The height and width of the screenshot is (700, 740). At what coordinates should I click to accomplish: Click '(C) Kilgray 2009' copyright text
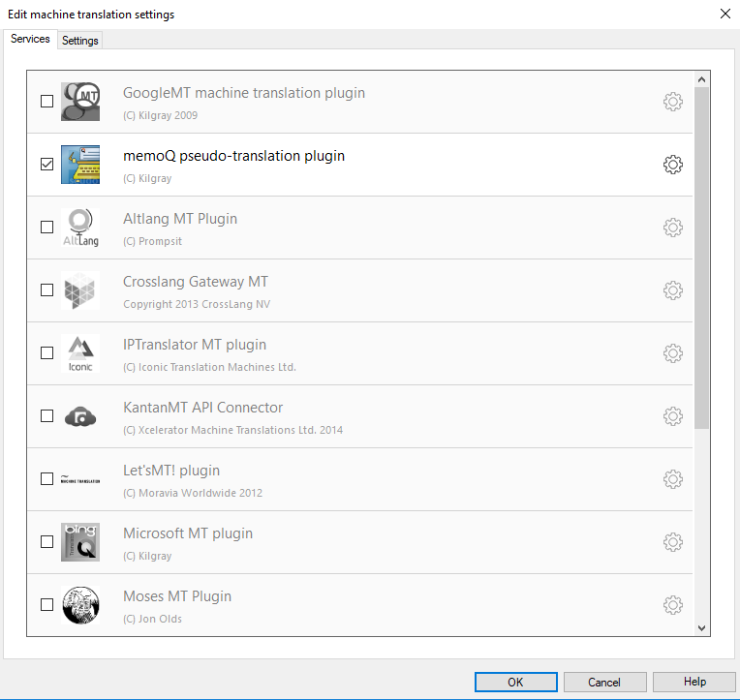click(160, 115)
